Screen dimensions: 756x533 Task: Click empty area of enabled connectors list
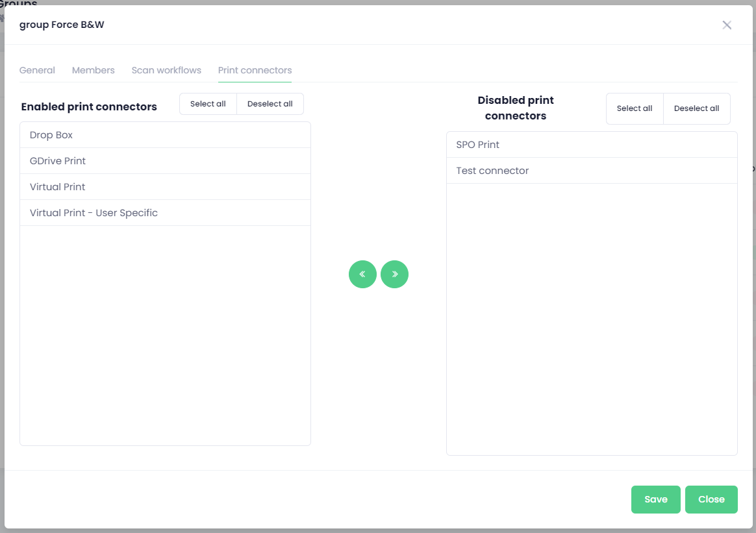[x=165, y=334]
